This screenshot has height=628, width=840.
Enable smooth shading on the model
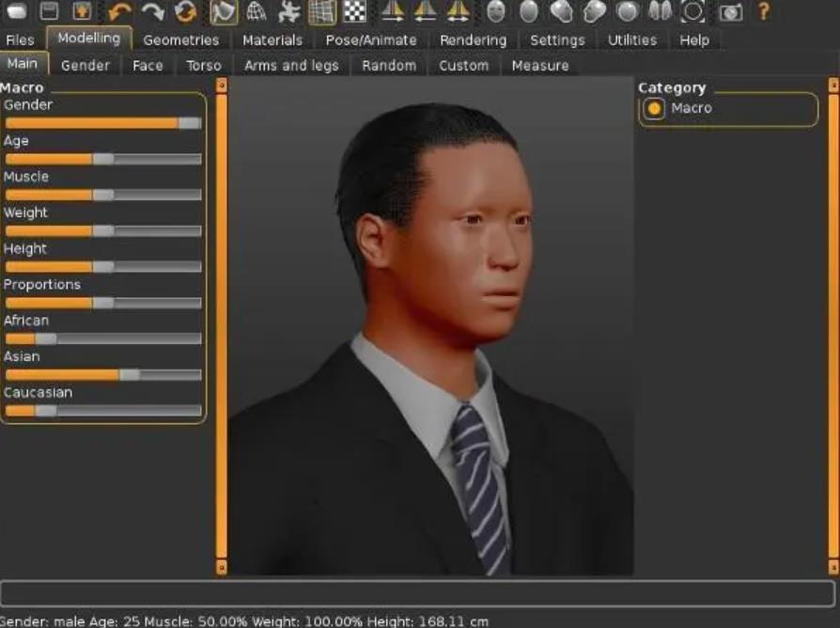(x=529, y=10)
